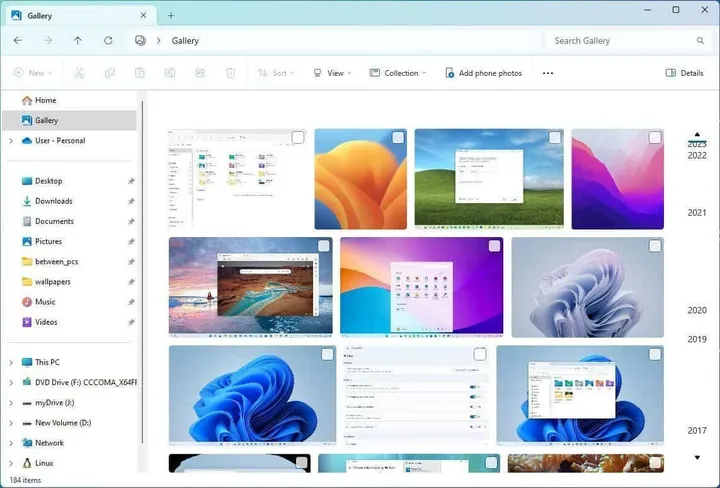Select Gallery in the navigation pane

click(x=46, y=120)
